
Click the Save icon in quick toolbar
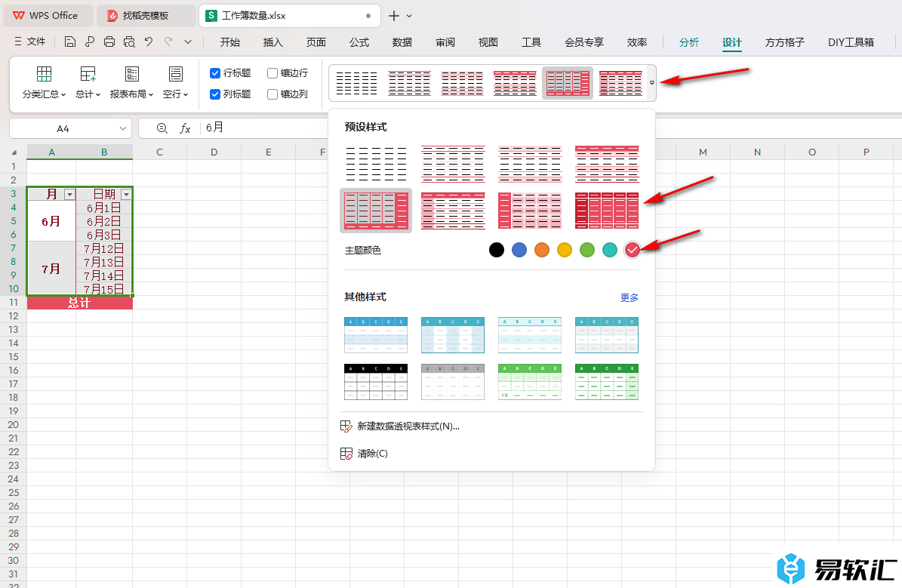pos(69,42)
